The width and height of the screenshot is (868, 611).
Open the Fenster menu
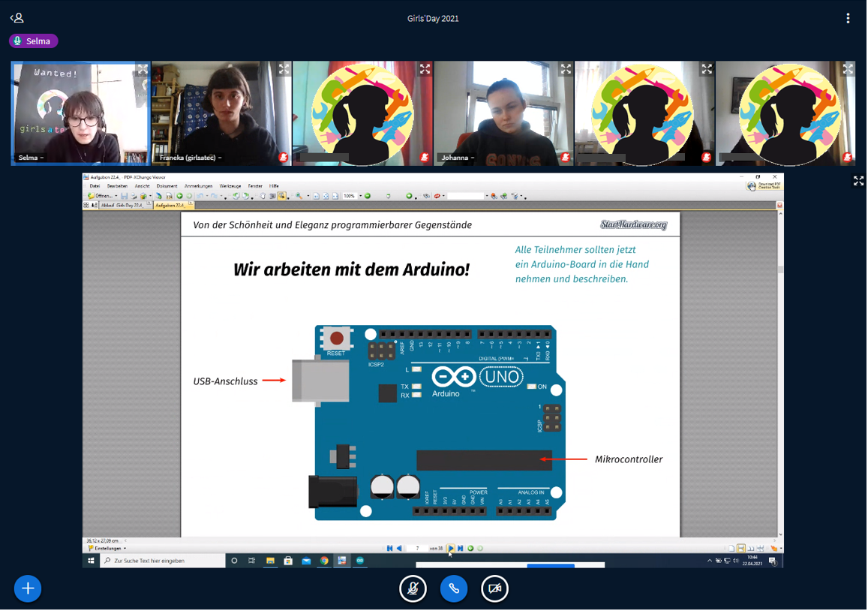[255, 186]
